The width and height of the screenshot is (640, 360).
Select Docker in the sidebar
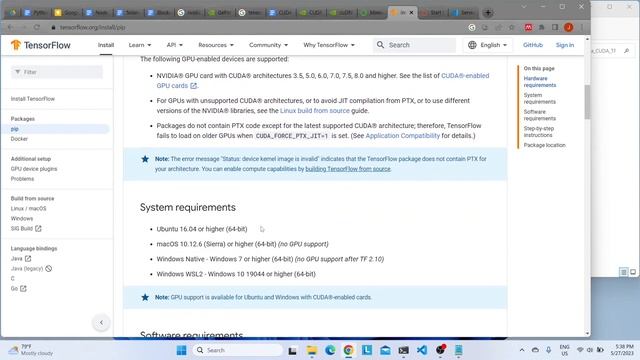click(19, 139)
